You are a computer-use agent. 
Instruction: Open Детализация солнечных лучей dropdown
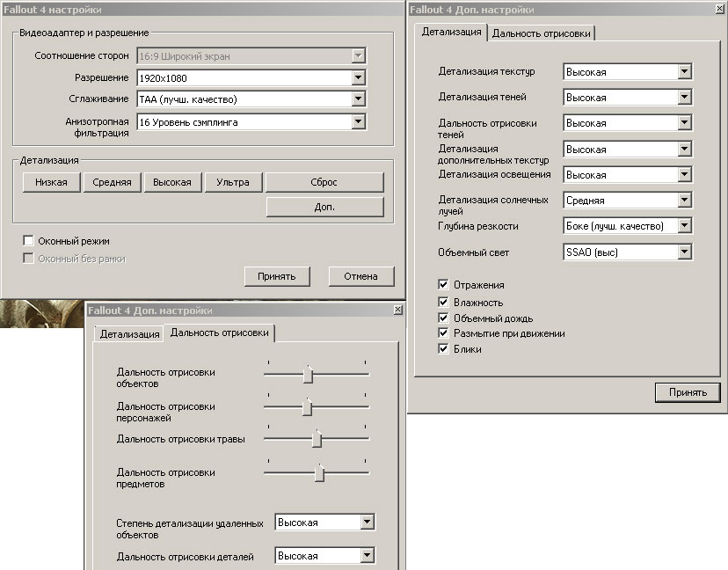pos(627,201)
